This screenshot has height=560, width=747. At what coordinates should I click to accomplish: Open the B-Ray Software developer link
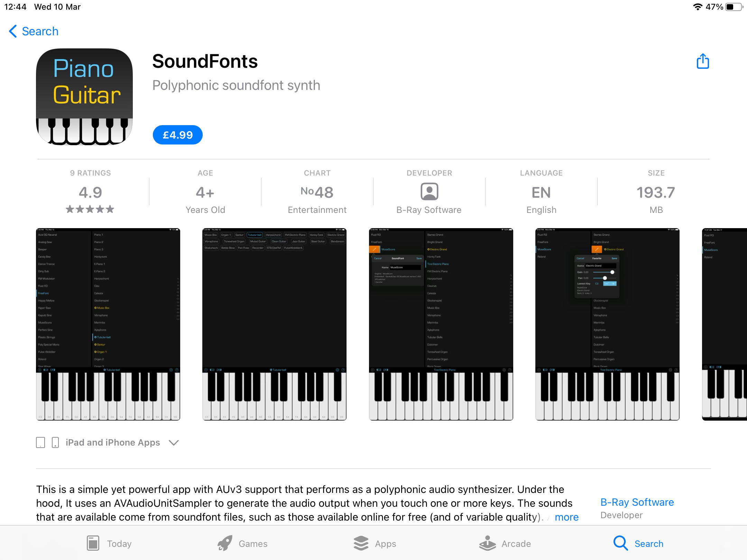click(x=637, y=502)
